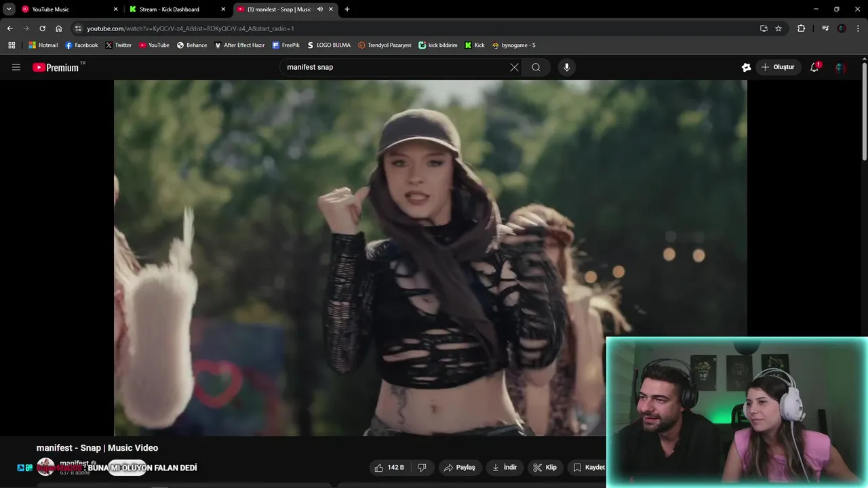Run search with magnifier button

[536, 67]
